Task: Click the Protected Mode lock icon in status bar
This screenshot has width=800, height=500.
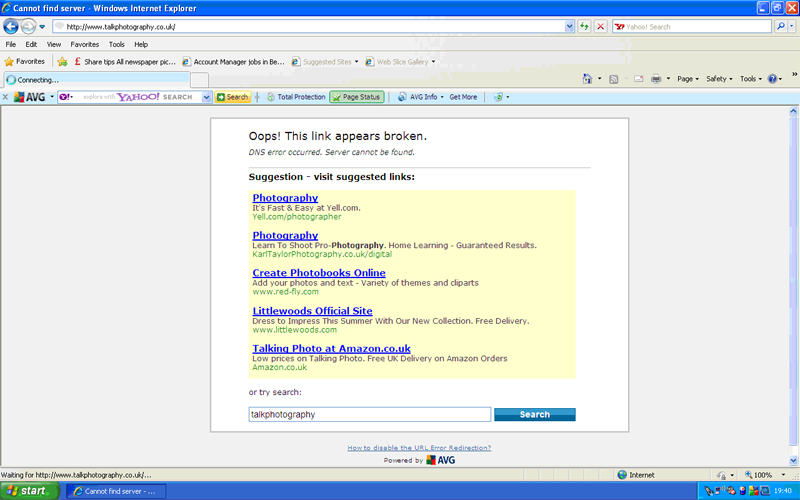Action: coord(721,475)
